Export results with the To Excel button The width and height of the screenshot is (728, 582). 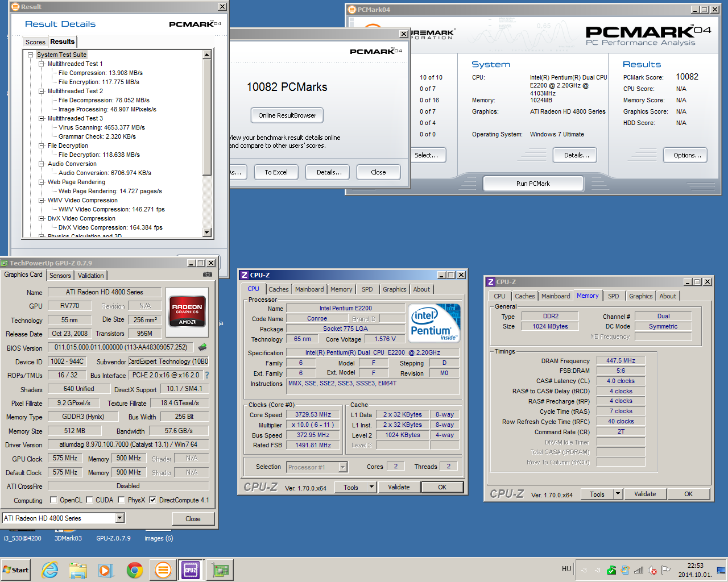click(x=276, y=172)
